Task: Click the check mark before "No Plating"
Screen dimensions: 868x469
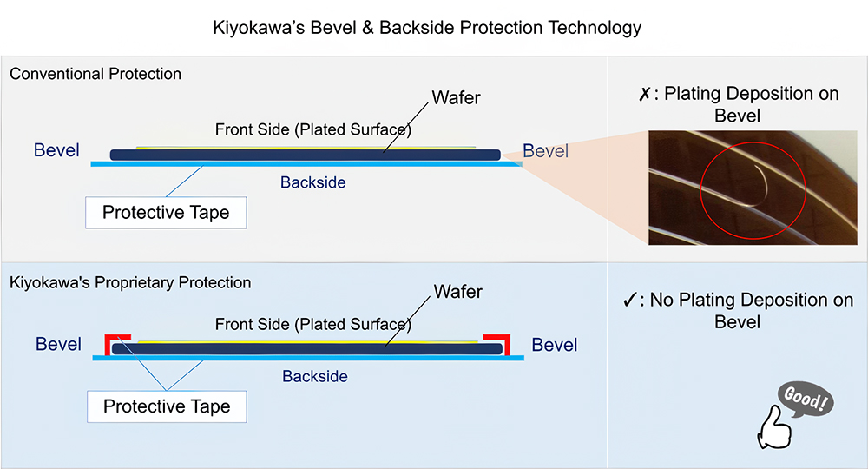Action: tap(631, 301)
